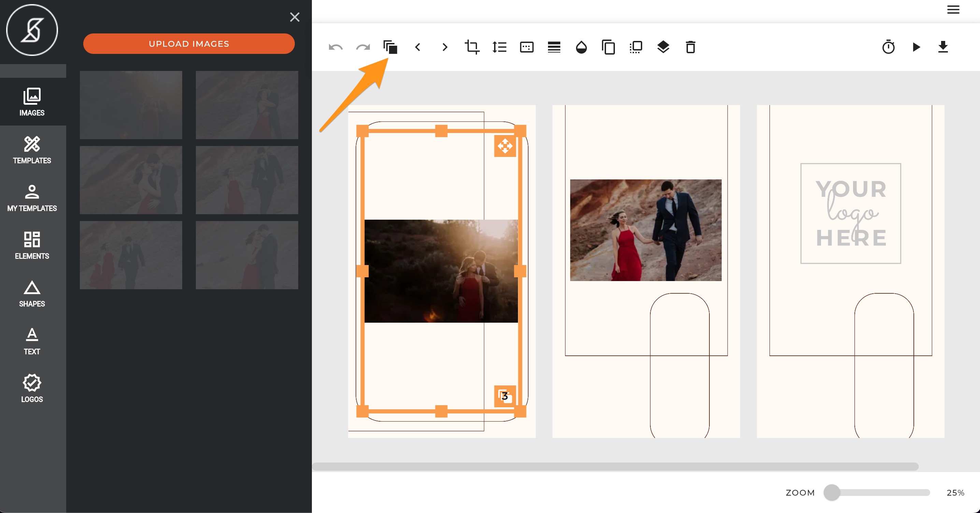Screen dimensions: 980x513
Task: Click the undo arrow icon
Action: tap(335, 47)
